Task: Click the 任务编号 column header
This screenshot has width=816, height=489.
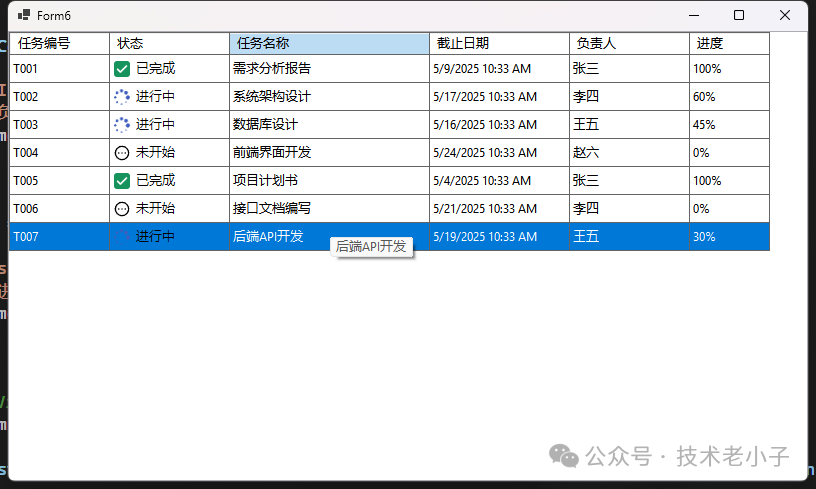Action: click(59, 43)
